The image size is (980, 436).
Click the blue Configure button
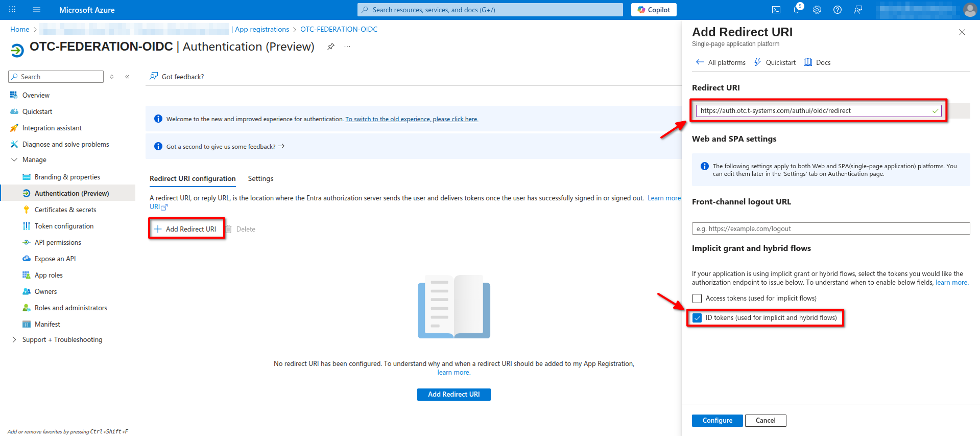[717, 420]
